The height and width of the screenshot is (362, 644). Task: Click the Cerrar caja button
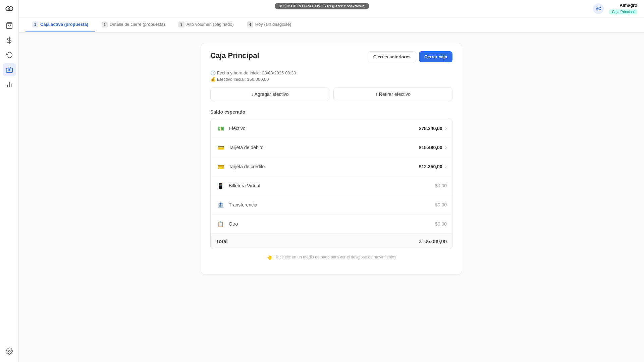(436, 57)
